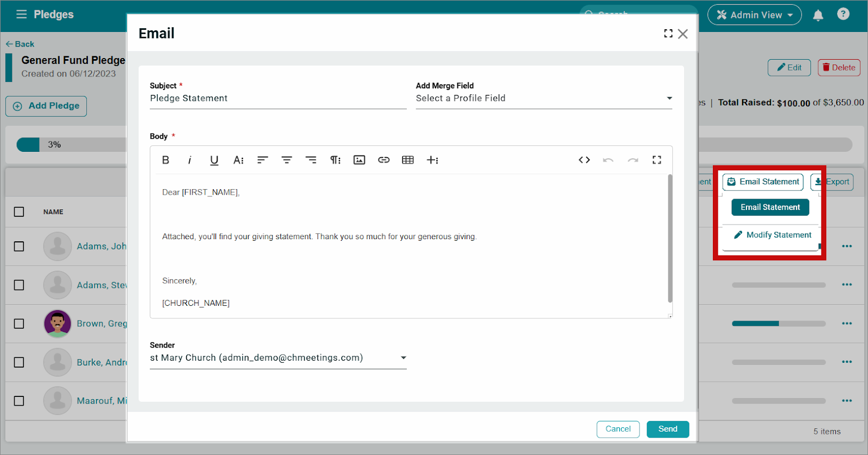Image resolution: width=868 pixels, height=455 pixels.
Task: Send the pledge statement email
Action: click(667, 429)
